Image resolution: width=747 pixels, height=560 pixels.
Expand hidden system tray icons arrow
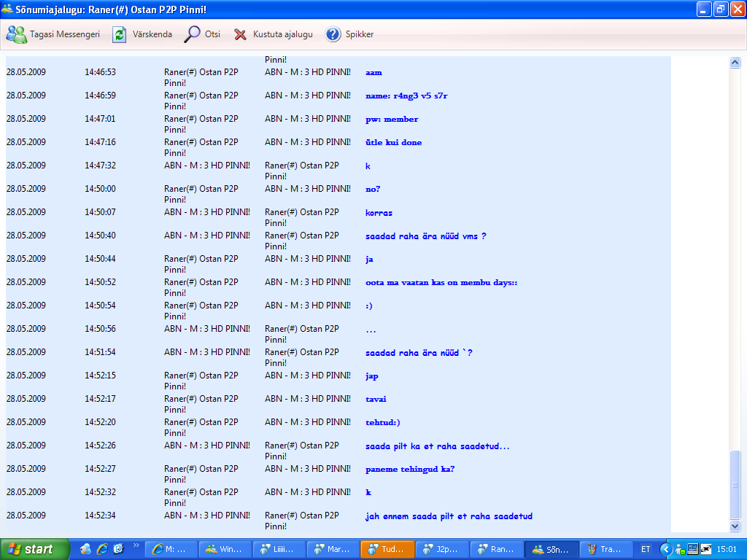coord(665,549)
